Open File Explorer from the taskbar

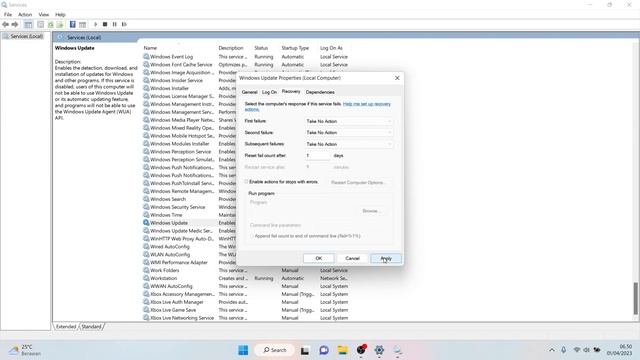[343, 350]
